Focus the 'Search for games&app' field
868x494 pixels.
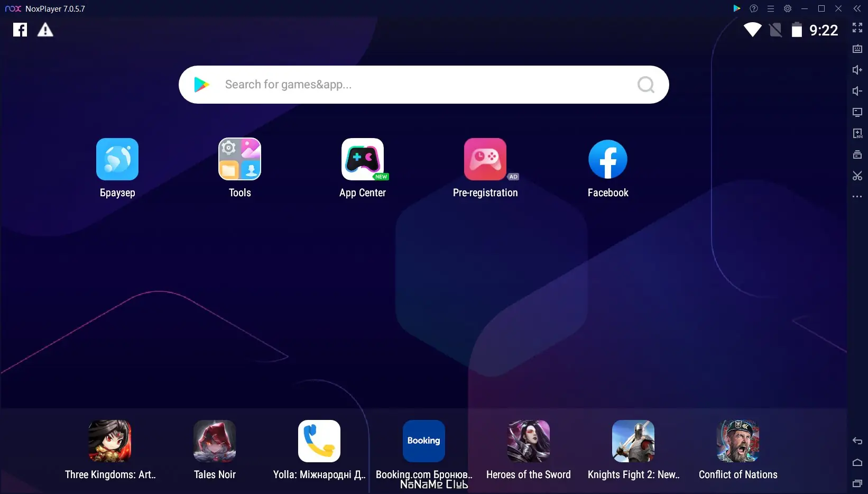(424, 85)
